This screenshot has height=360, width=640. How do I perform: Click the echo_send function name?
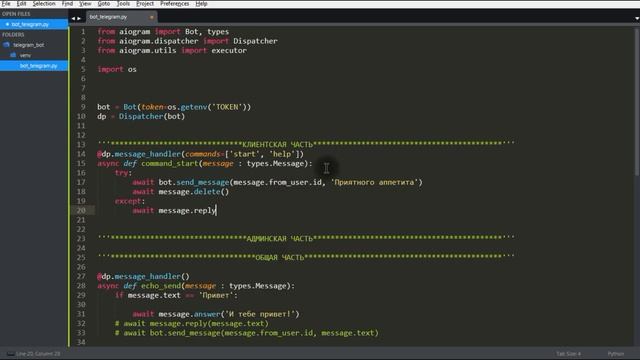[x=161, y=286]
